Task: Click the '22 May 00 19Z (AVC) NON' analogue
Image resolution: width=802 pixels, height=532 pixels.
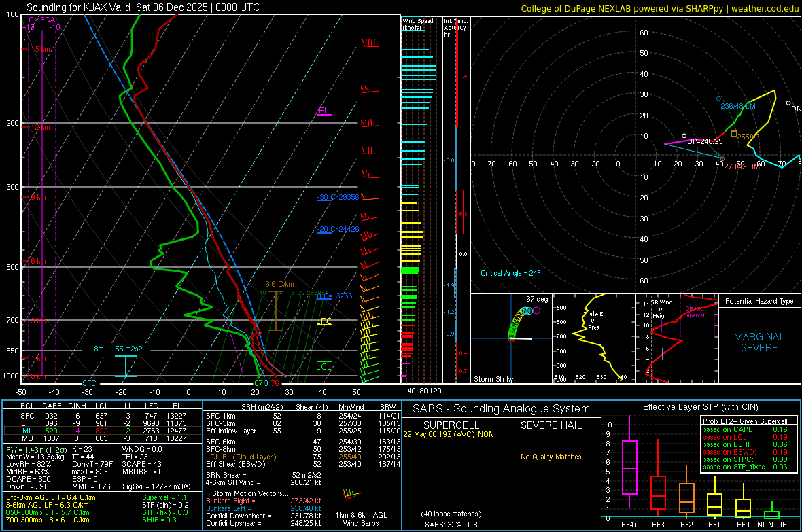Action: point(449,434)
